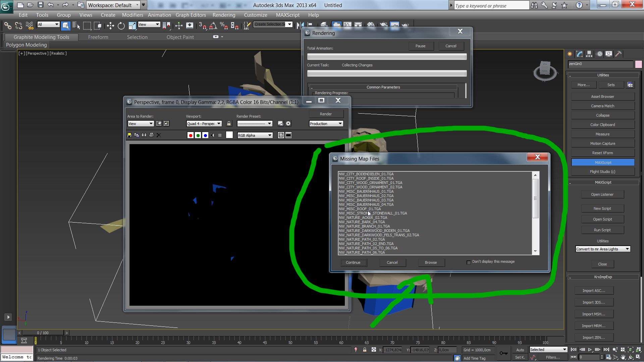Open the Production render mode dropdown

[x=326, y=124]
